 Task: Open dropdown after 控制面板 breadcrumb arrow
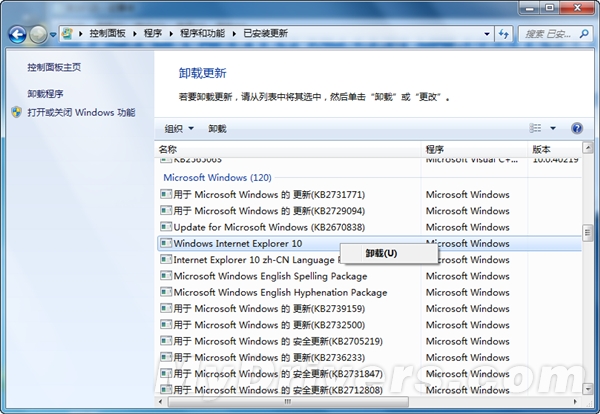coord(135,34)
